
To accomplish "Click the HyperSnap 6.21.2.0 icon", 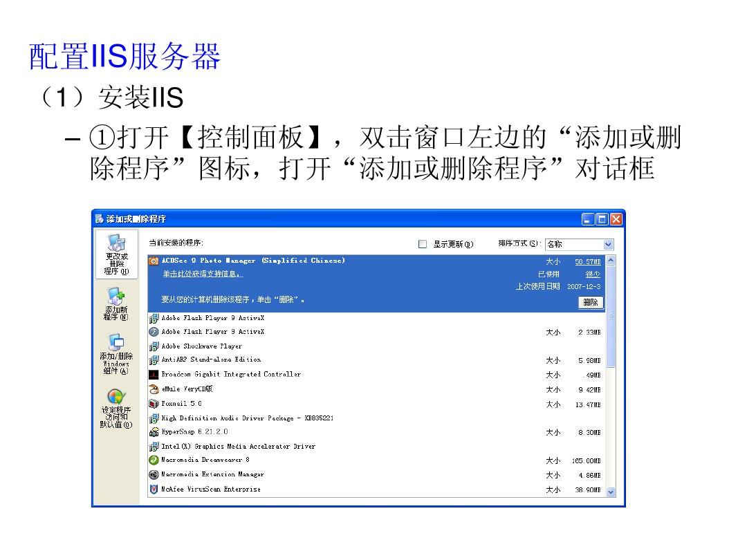I will (154, 432).
